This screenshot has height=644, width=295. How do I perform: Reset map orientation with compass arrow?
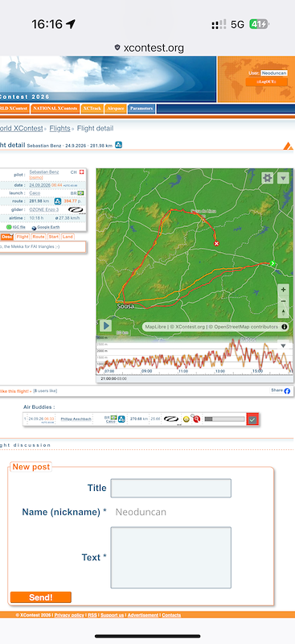click(283, 312)
